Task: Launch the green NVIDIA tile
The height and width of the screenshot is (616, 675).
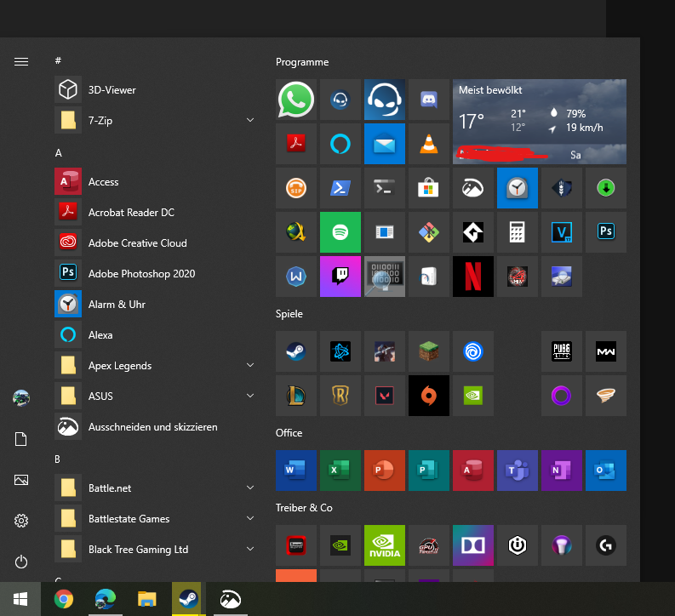Action: pyautogui.click(x=385, y=545)
